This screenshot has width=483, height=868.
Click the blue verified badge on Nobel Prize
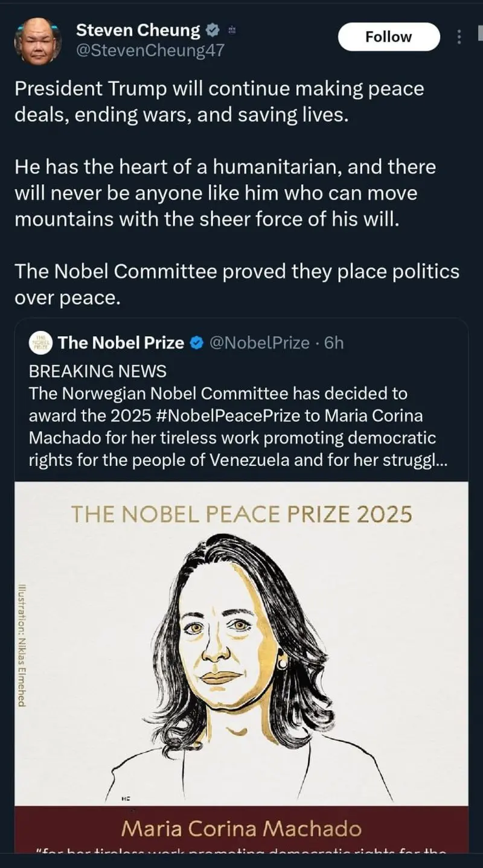(x=196, y=343)
